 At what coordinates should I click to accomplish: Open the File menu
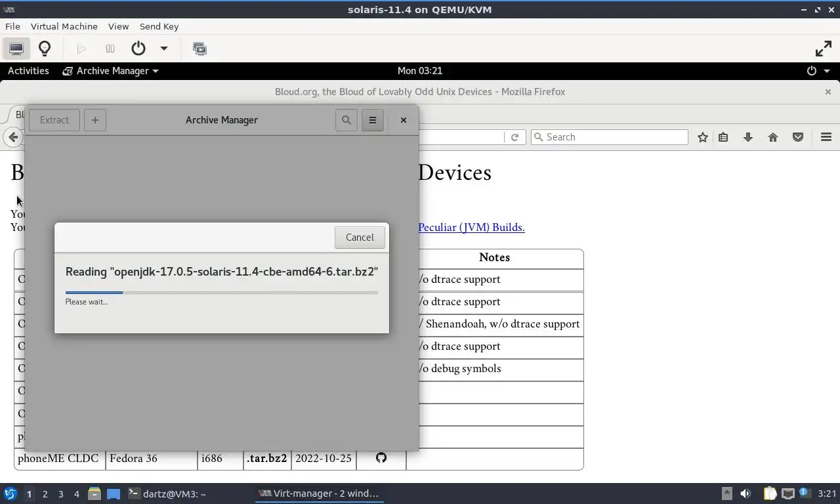(12, 26)
